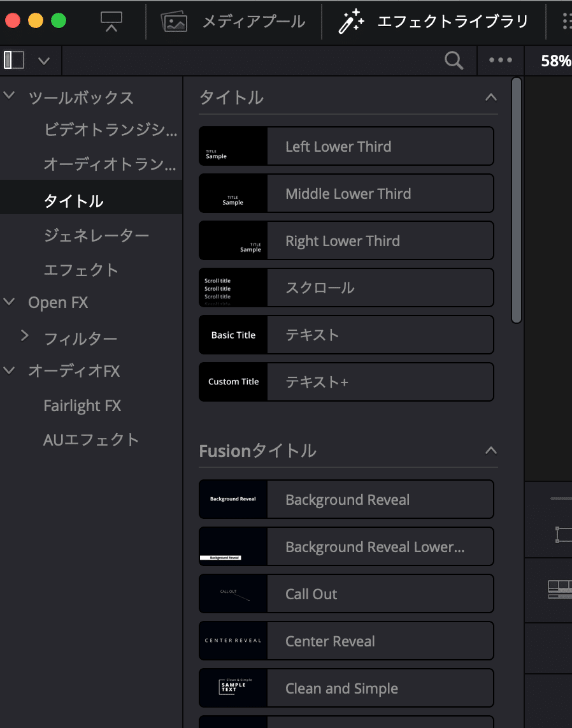The image size is (572, 728).
Task: Select the エフェクト category in sidebar
Action: point(81,270)
